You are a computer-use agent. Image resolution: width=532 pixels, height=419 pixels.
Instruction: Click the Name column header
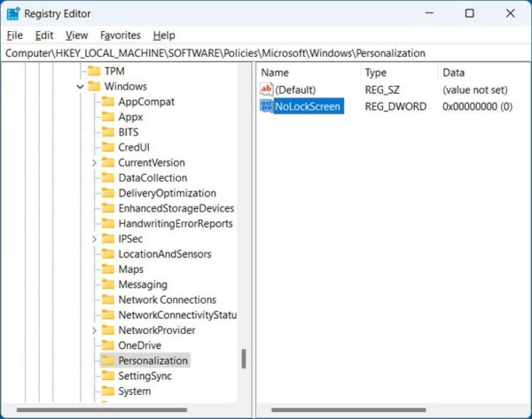[276, 73]
